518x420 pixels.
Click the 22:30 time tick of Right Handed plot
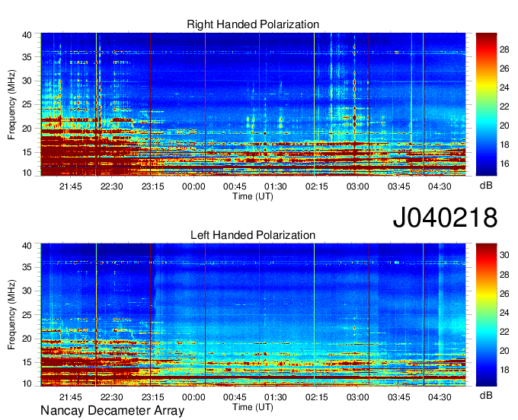click(x=112, y=186)
